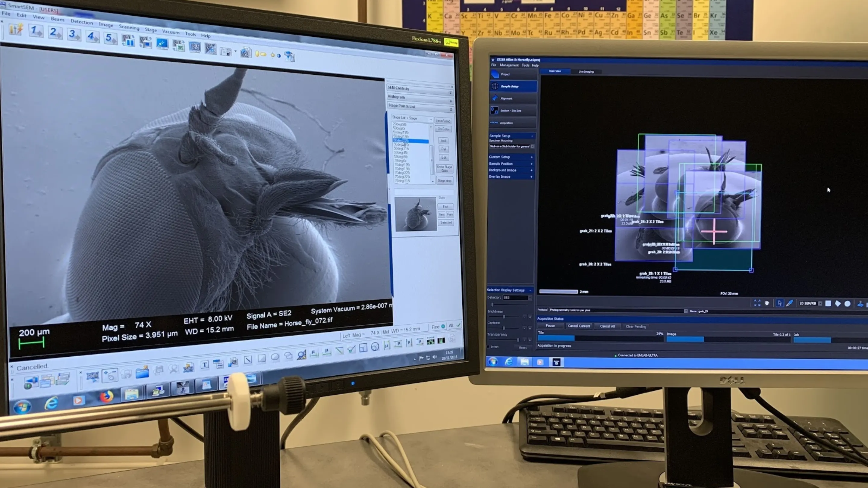The image size is (868, 488).
Task: Select the hand pan tool in Atlas
Action: (767, 303)
